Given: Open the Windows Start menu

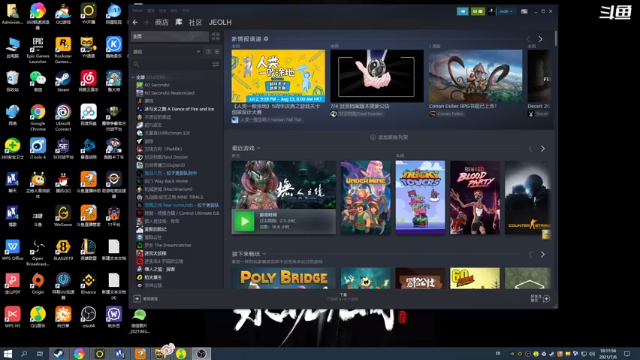Looking at the screenshot, I should [7, 353].
